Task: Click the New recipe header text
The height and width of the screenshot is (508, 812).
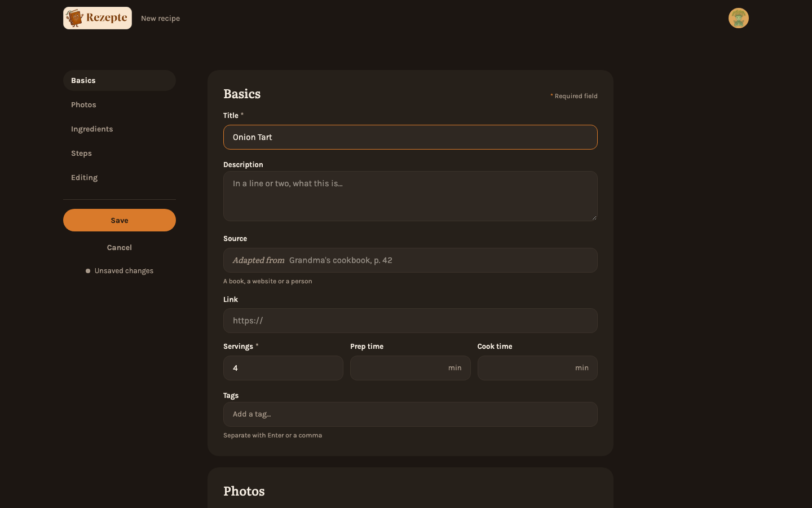Action: pos(160,19)
